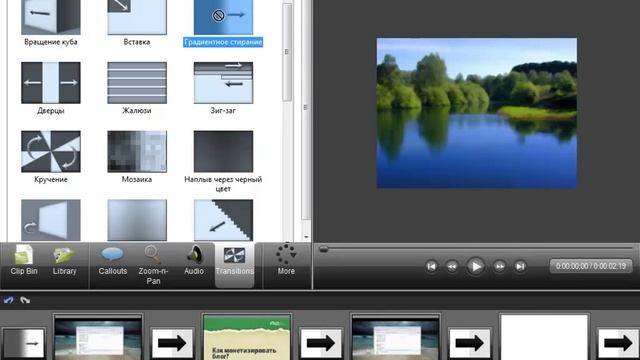Play the video preview

pos(476,267)
